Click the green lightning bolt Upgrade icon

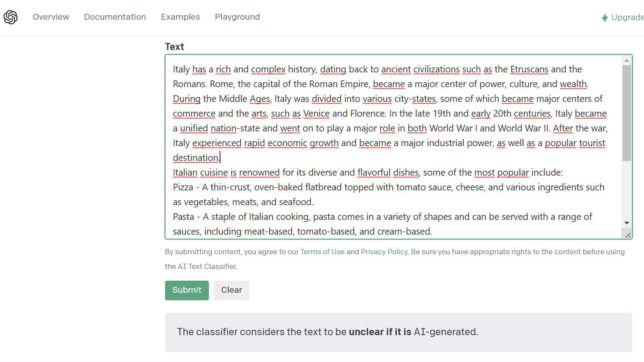pos(605,18)
